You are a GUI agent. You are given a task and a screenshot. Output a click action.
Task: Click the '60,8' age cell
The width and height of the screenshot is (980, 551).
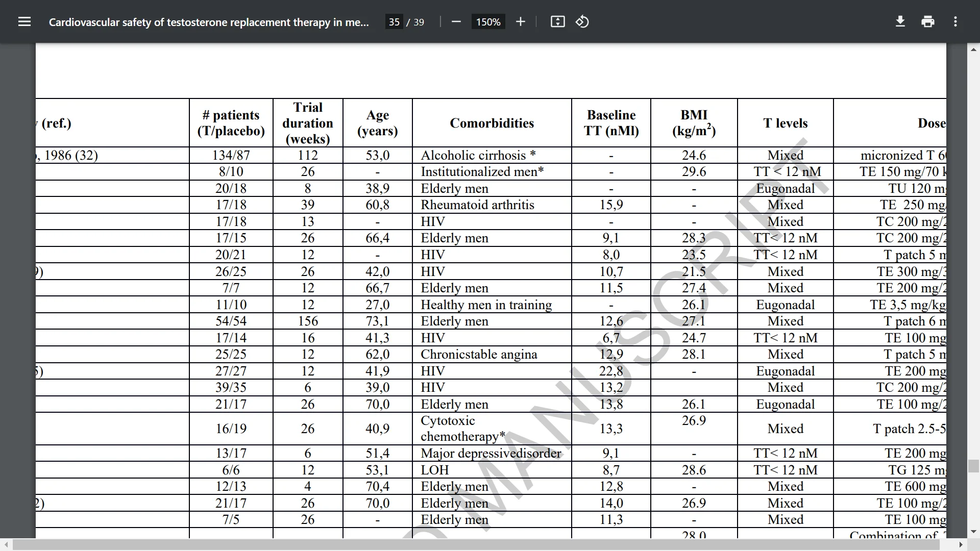378,205
